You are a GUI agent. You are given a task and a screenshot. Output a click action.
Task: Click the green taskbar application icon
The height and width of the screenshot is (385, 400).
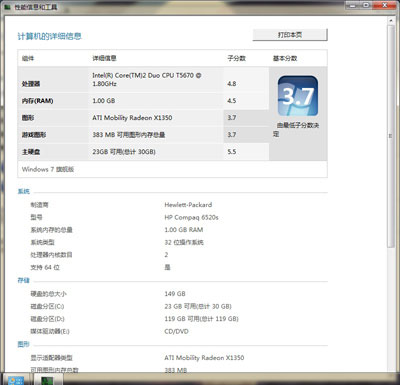tap(47, 380)
